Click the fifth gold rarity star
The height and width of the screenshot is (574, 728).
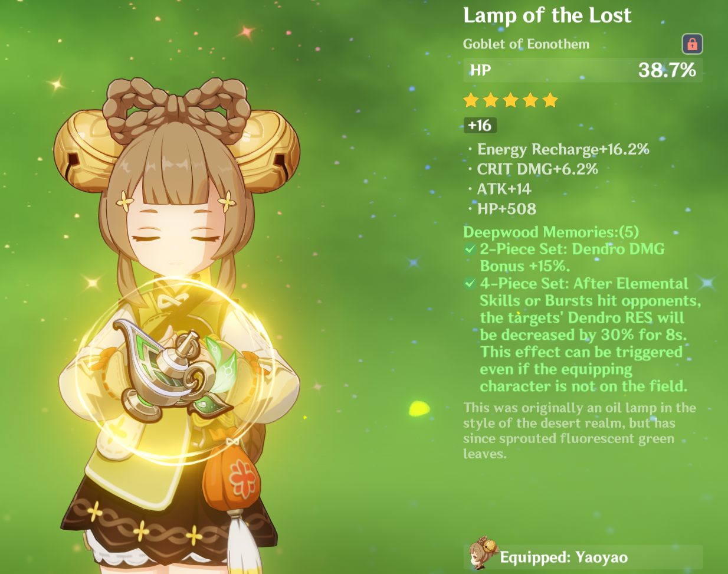(x=550, y=100)
